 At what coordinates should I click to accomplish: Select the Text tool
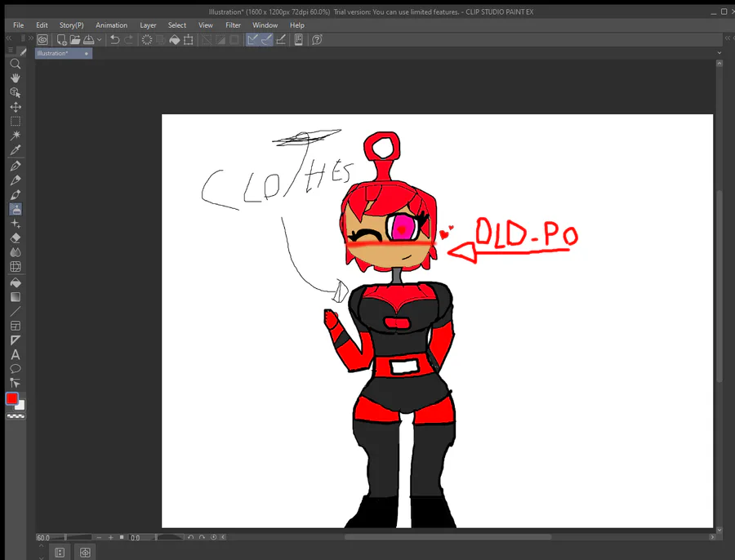pos(16,355)
